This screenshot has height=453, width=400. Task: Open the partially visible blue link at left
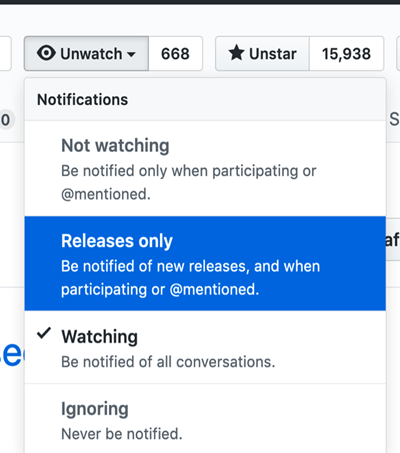point(12,354)
